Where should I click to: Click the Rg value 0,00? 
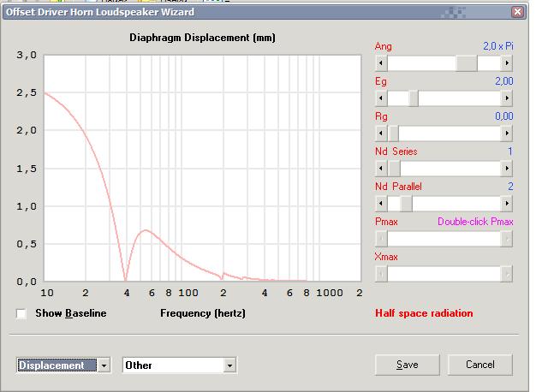pyautogui.click(x=504, y=116)
